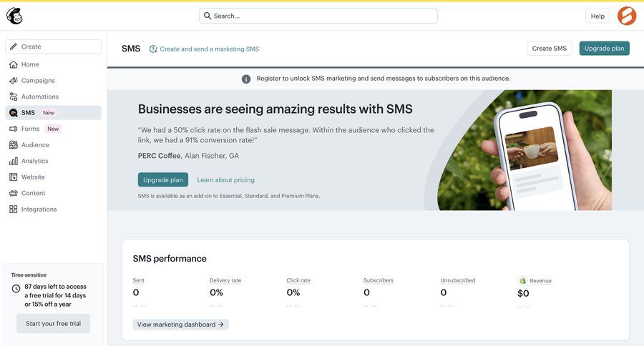644x346 pixels.
Task: Select the SMS menu item
Action: coord(54,112)
